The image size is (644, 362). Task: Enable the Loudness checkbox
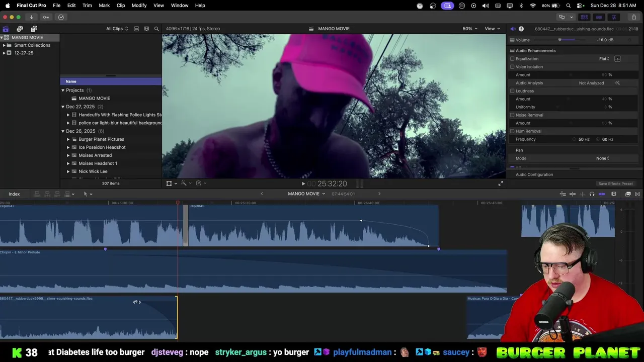tap(512, 91)
